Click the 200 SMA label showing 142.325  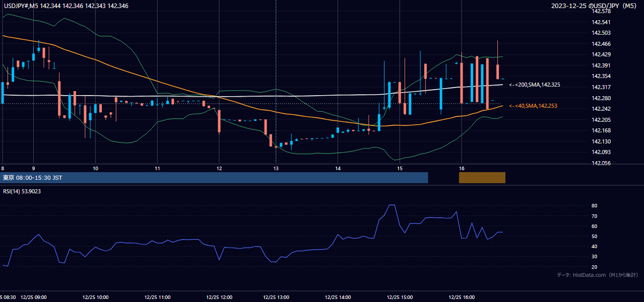click(535, 85)
